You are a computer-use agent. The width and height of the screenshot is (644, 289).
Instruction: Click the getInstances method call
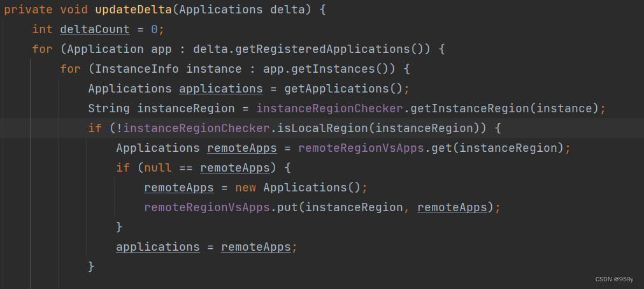[334, 69]
